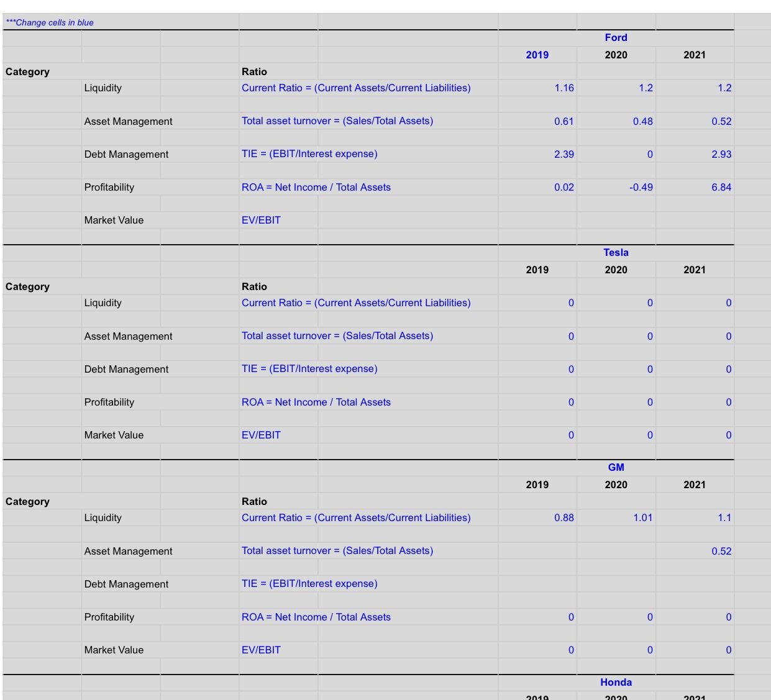This screenshot has width=771, height=700.
Task: Select the Honda company header cell
Action: coord(615,682)
